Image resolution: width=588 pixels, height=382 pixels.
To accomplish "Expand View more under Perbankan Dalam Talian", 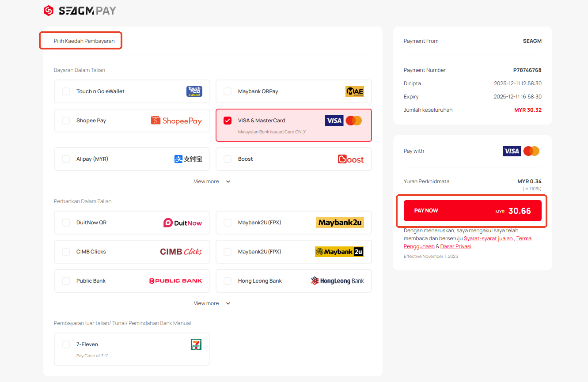I will [212, 303].
